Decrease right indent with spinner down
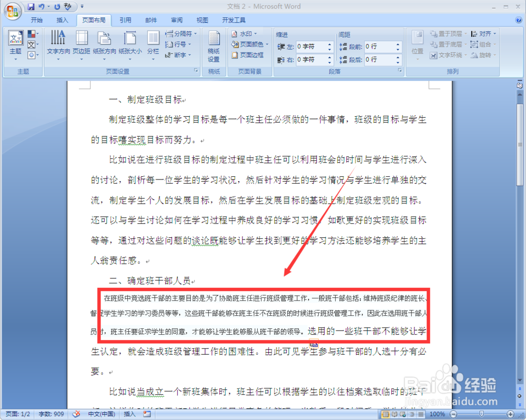 pyautogui.click(x=329, y=62)
